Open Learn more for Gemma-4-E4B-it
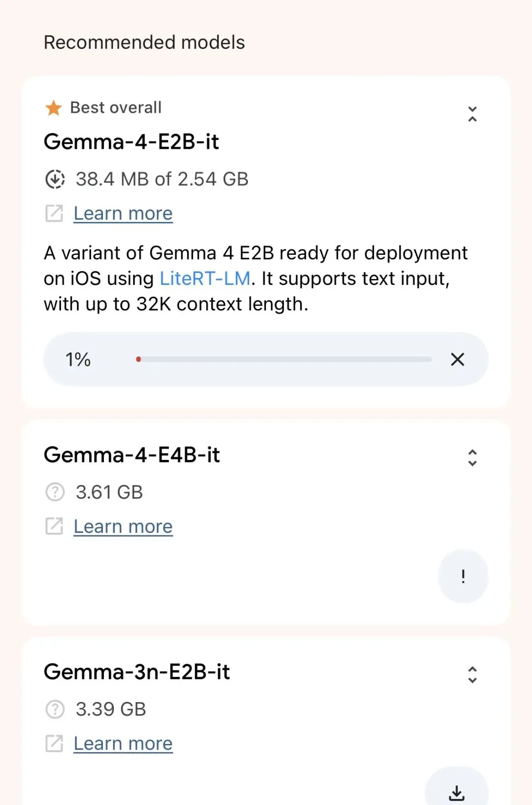This screenshot has width=532, height=805. [x=123, y=526]
